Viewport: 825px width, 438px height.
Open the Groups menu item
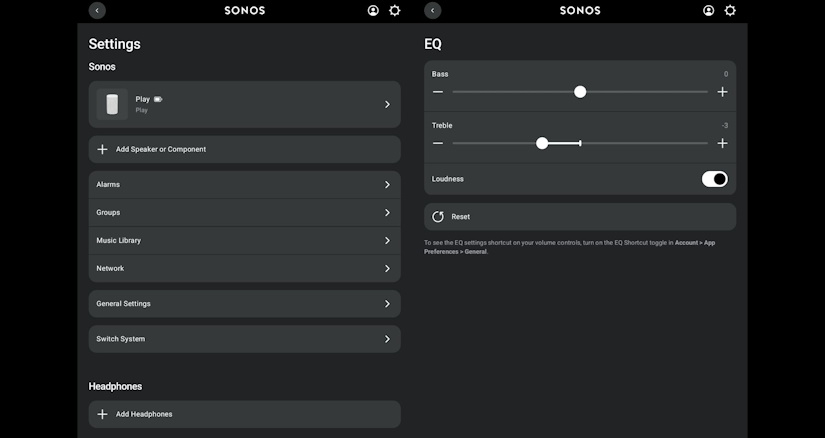(x=245, y=213)
